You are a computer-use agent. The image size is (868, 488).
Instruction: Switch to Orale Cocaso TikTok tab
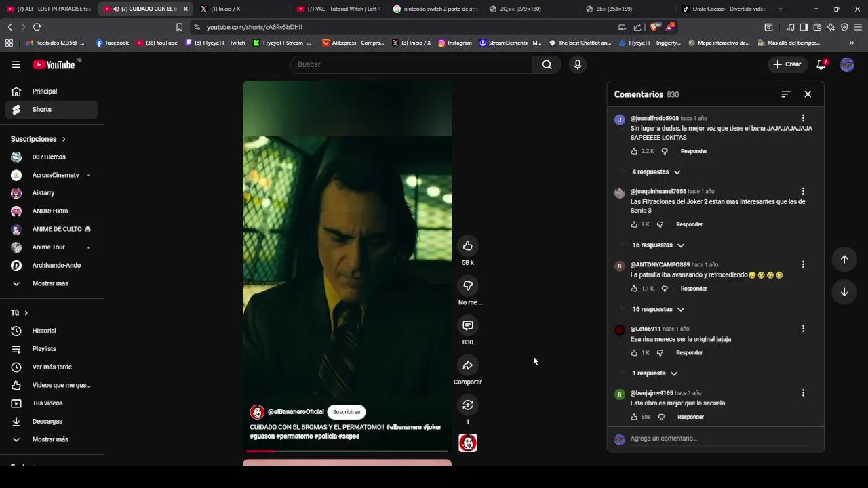[724, 9]
